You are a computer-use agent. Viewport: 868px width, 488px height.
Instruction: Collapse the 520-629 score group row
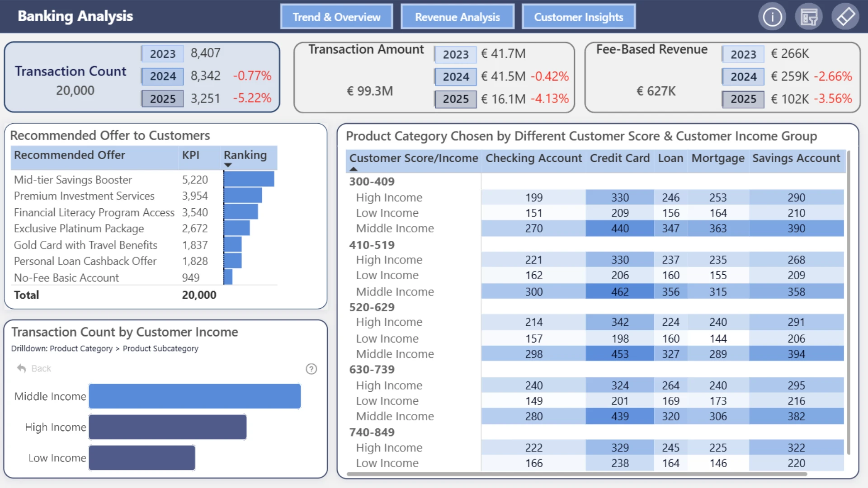372,307
